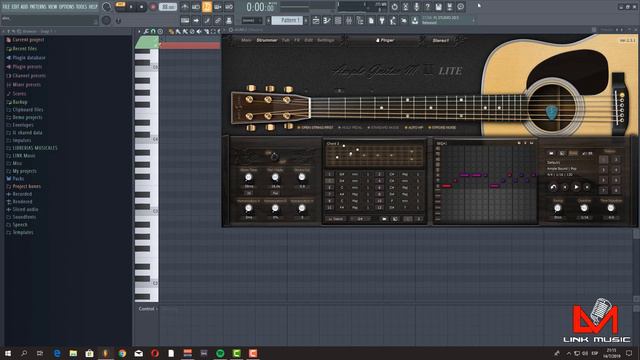
Task: Open Opera browser from the taskbar
Action: click(155, 353)
